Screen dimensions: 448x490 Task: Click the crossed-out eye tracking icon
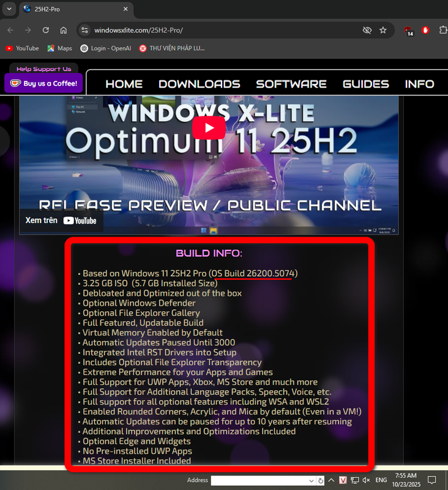[367, 30]
